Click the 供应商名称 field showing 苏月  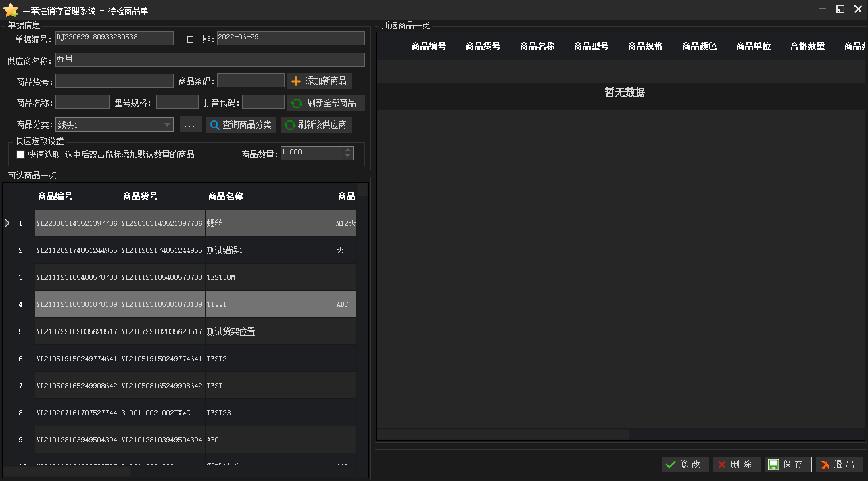click(x=210, y=60)
